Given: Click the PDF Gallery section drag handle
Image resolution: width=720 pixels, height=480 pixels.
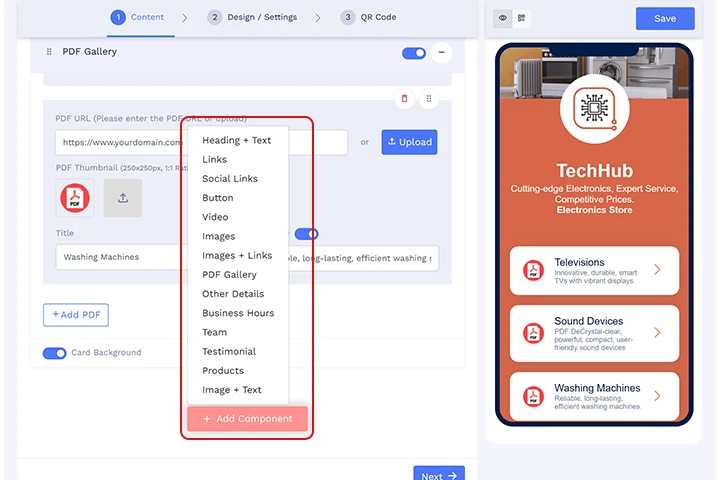Looking at the screenshot, I should pyautogui.click(x=49, y=52).
